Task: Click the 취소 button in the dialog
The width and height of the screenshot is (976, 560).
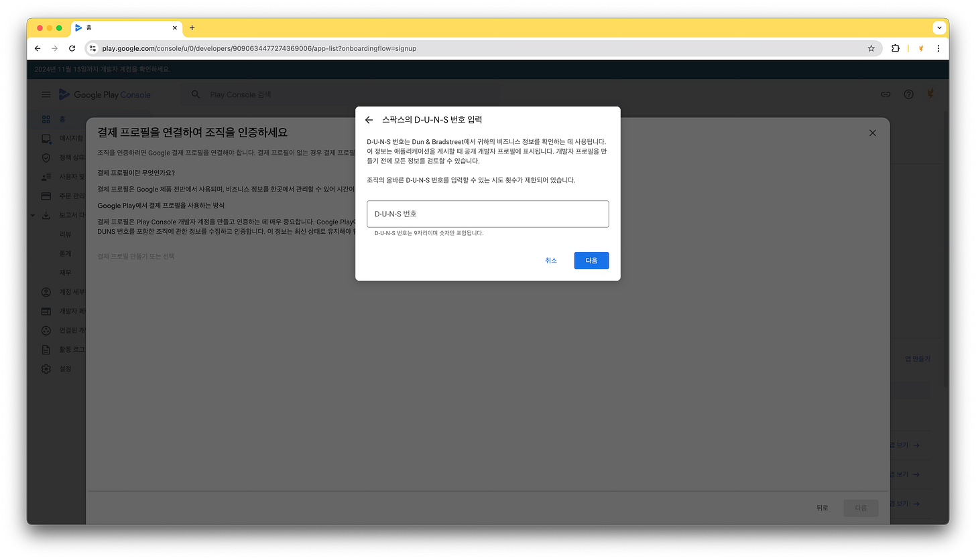Action: click(x=551, y=261)
